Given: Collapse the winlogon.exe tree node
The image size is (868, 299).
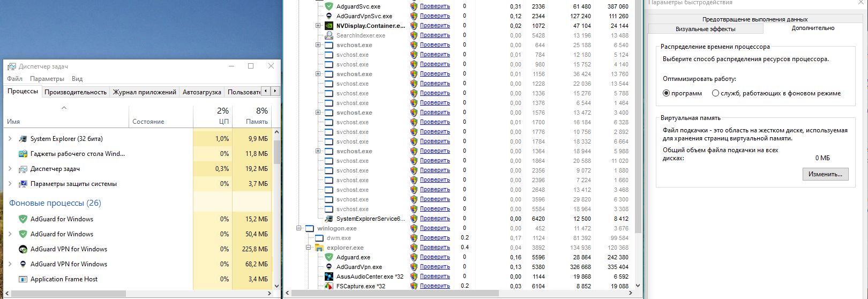Looking at the screenshot, I should point(299,228).
